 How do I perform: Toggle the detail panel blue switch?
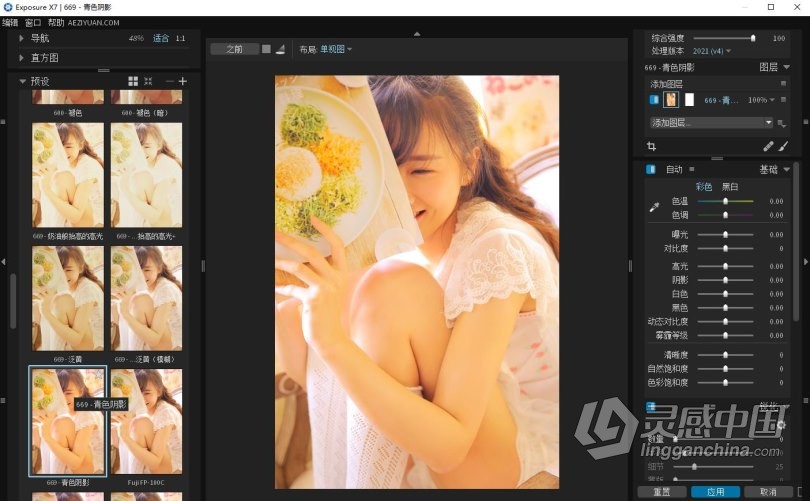pos(651,406)
